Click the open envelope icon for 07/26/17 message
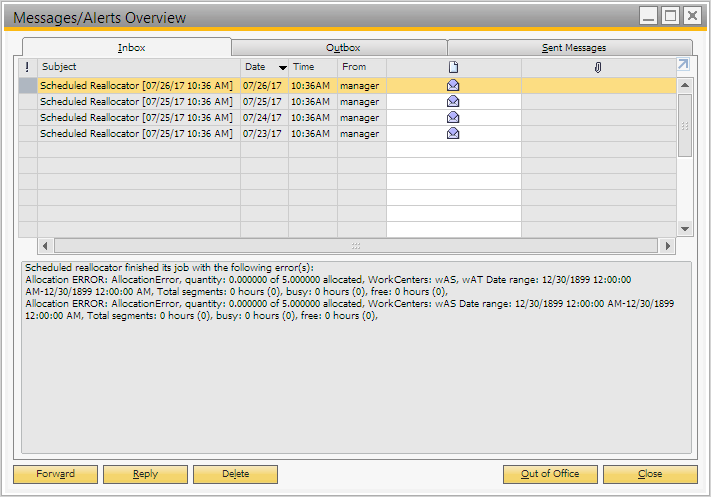Screen dimensions: 711x497 [x=453, y=86]
